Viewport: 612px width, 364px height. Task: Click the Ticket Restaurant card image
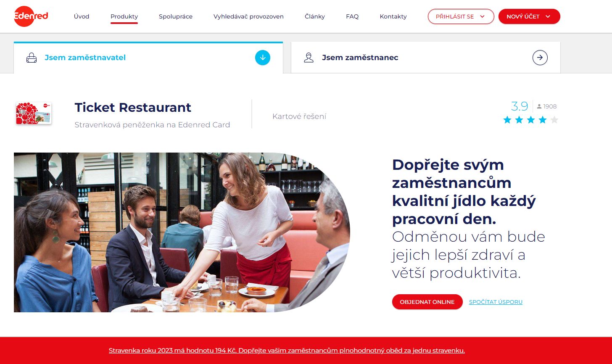click(34, 113)
